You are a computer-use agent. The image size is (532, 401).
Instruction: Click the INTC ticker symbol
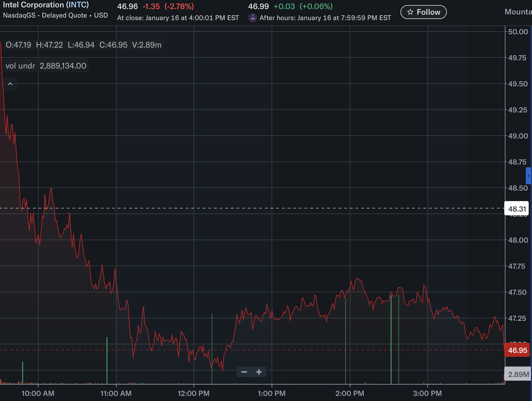[x=77, y=5]
